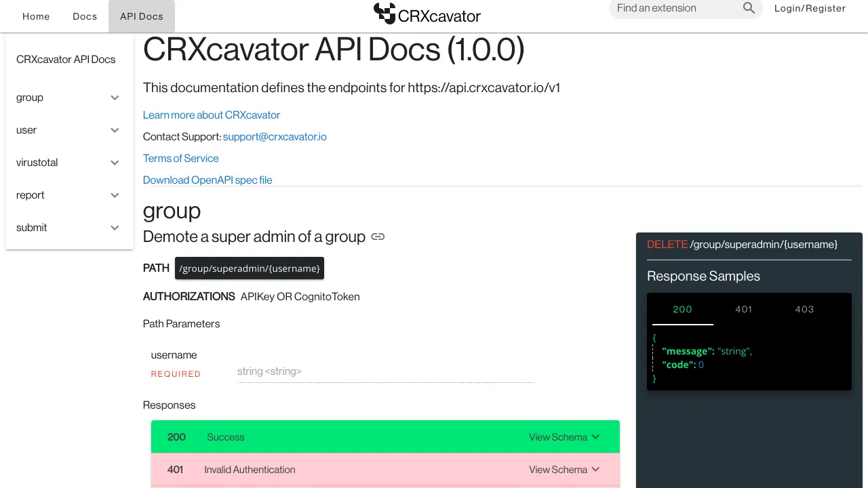Viewport: 868px width, 488px height.
Task: Follow Learn more about CRXcavator link
Action: click(x=212, y=115)
